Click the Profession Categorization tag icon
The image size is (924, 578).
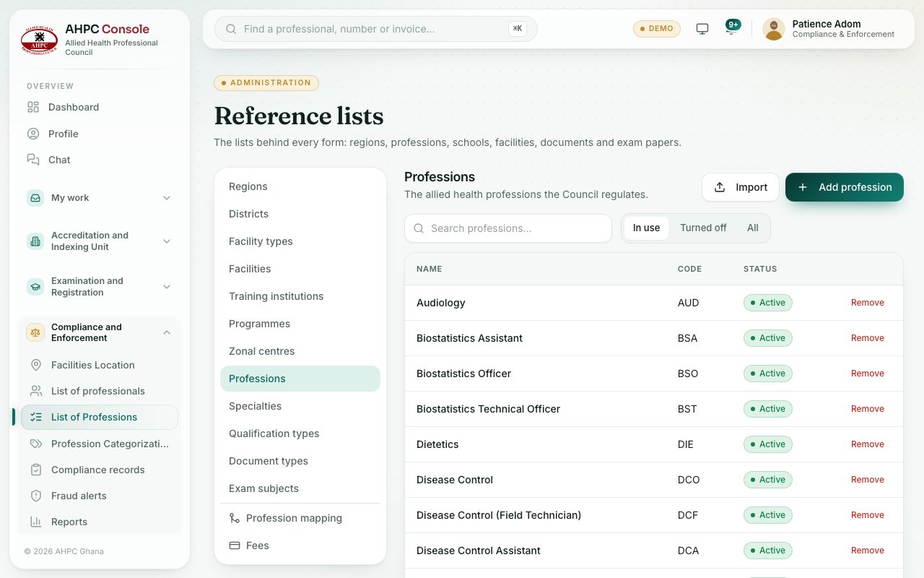(36, 444)
